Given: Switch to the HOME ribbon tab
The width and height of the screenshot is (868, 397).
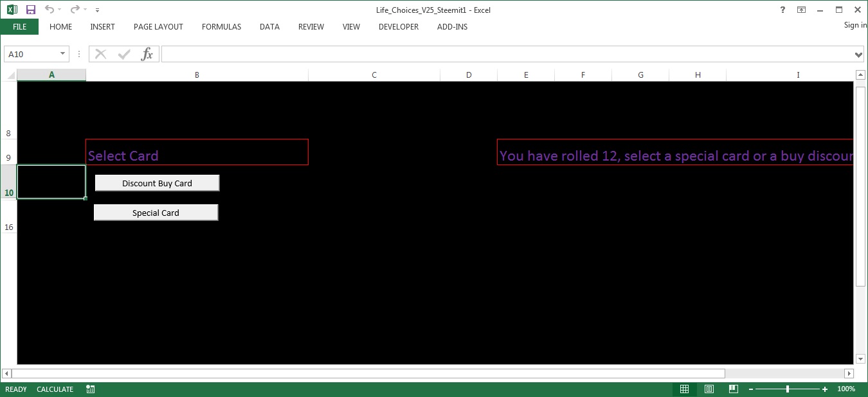Looking at the screenshot, I should [x=60, y=27].
